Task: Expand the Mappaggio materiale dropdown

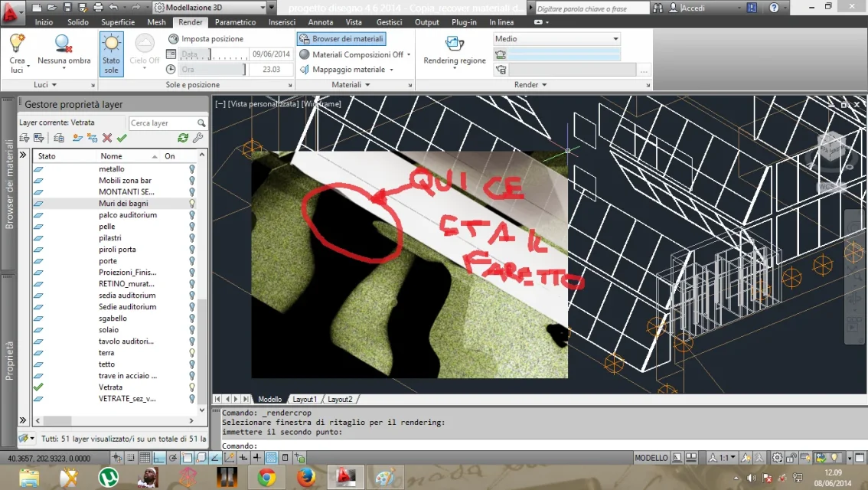Action: 391,70
